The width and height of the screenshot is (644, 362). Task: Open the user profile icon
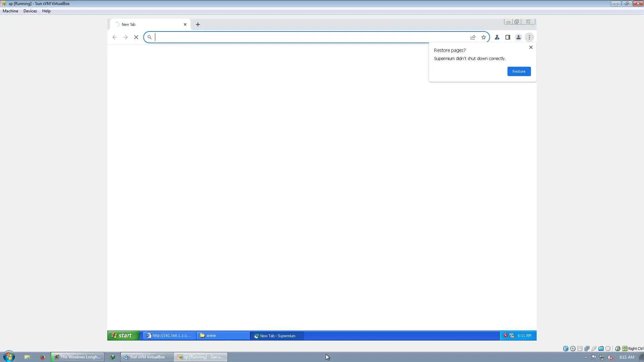tap(518, 37)
